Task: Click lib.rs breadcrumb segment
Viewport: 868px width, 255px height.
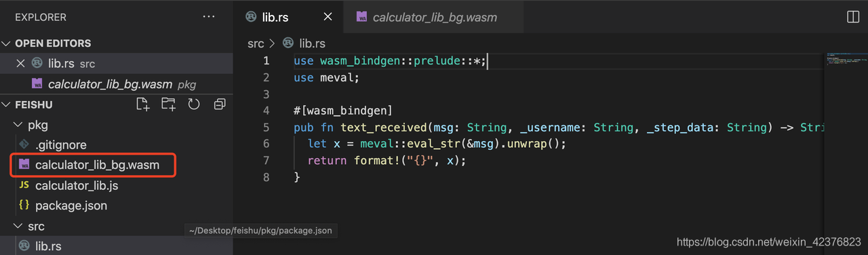Action: coord(313,43)
